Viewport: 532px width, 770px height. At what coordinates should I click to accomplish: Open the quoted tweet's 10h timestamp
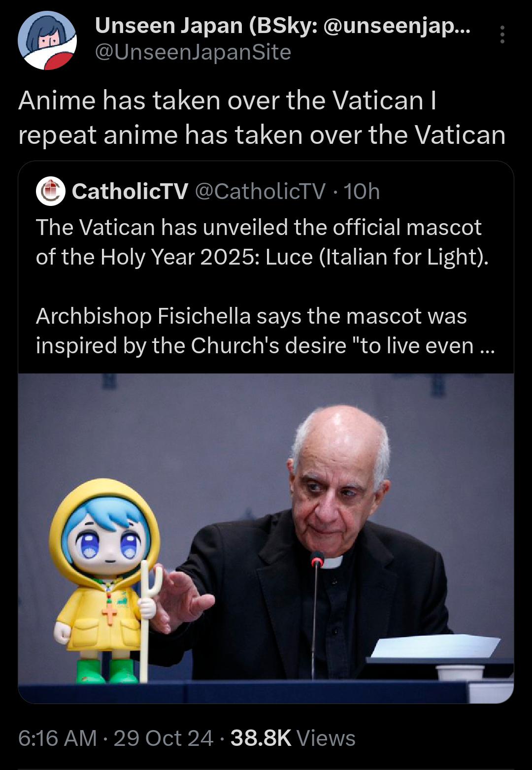[362, 191]
